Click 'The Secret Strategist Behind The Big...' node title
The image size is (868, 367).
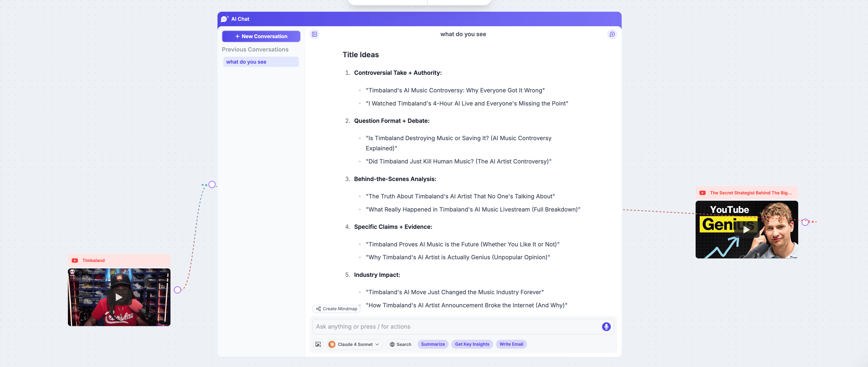pyautogui.click(x=750, y=193)
